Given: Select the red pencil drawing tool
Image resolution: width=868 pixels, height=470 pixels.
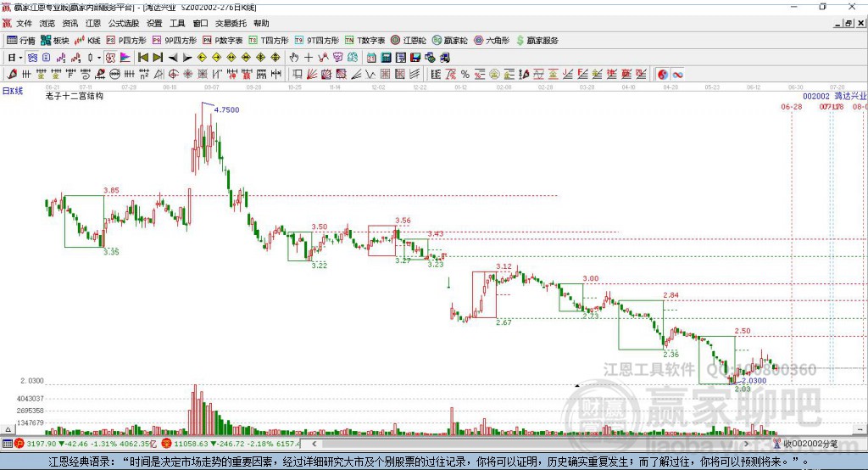Looking at the screenshot, I should (12, 75).
